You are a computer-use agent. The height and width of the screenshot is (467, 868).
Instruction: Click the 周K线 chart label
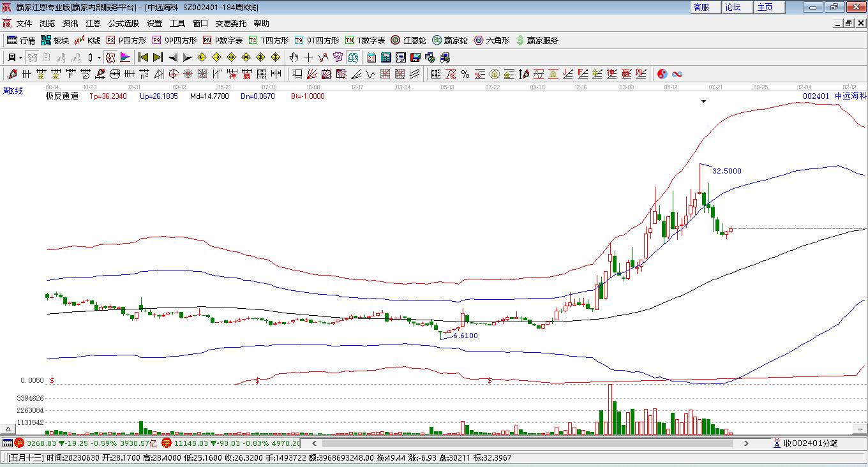[x=13, y=91]
